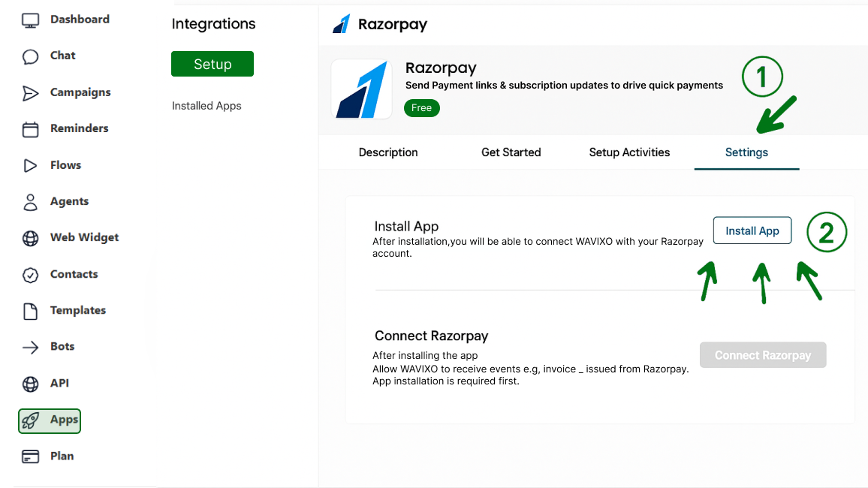
Task: Click the API globe icon
Action: [30, 384]
